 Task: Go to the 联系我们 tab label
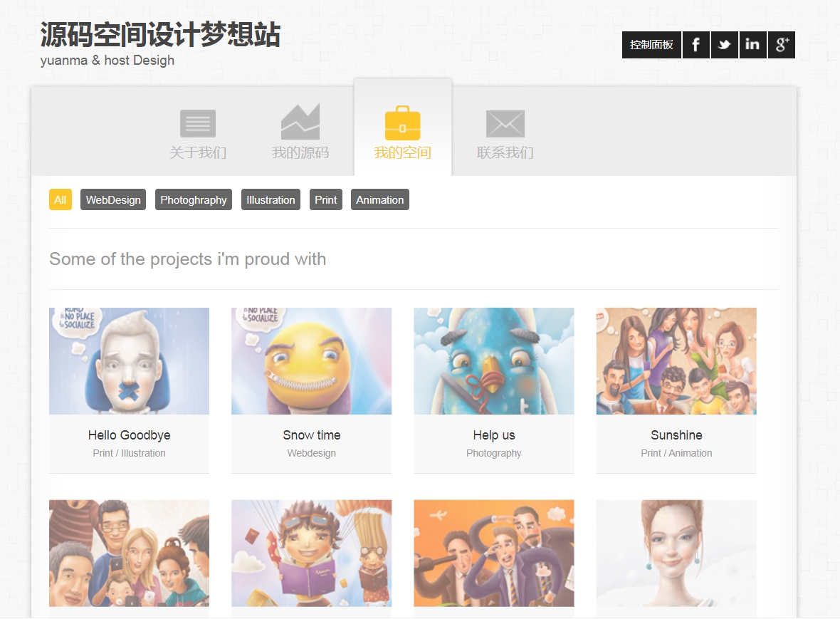(505, 152)
